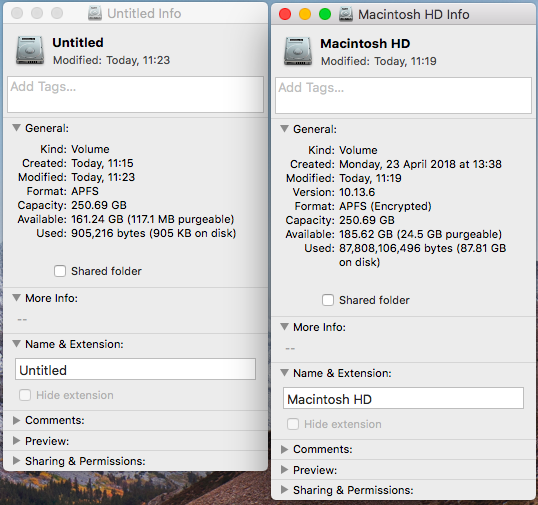
Task: Collapse the General section in Macintosh HD Info
Action: [284, 129]
